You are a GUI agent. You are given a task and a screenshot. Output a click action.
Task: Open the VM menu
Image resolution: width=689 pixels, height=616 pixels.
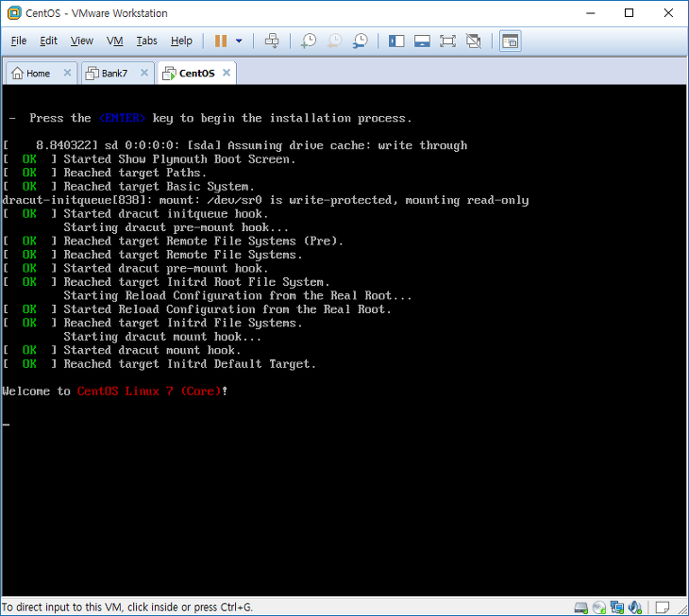(115, 41)
